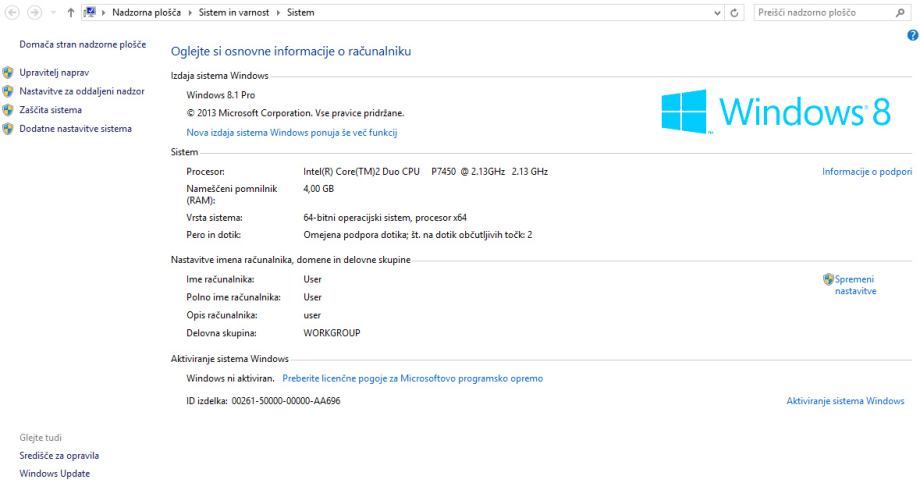The height and width of the screenshot is (490, 920).
Task: Click shield icon beside Dodatne nastavitve sistema
Action: pos(8,129)
